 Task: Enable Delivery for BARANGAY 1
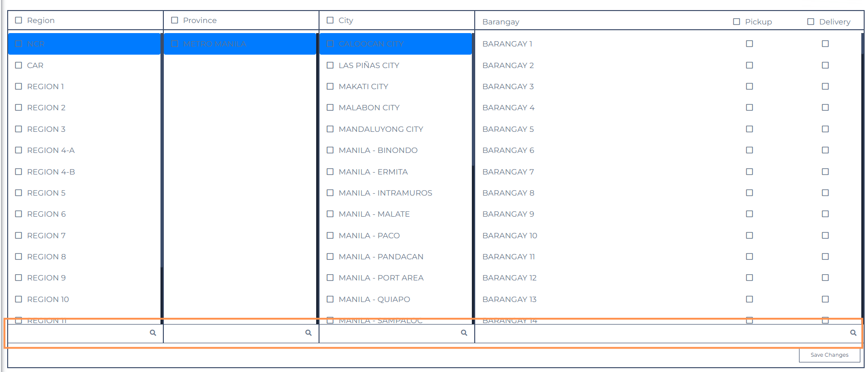click(825, 44)
